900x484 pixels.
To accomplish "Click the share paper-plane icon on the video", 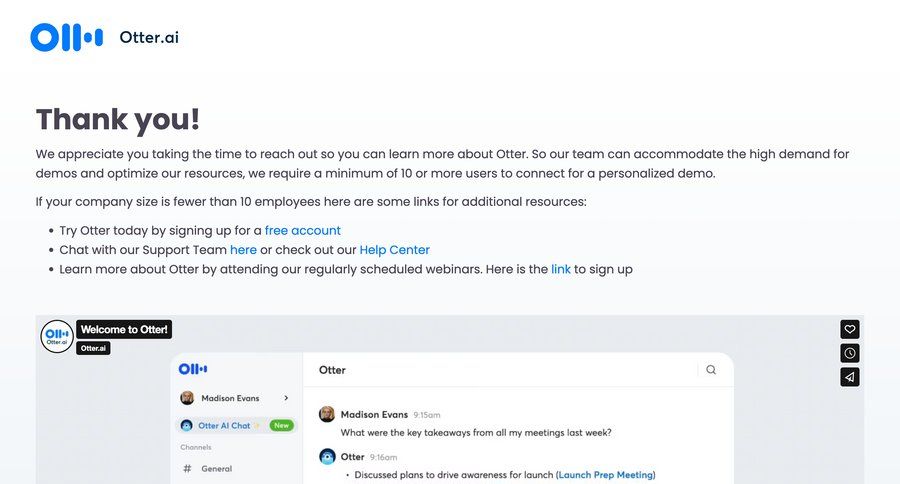I will (x=850, y=377).
